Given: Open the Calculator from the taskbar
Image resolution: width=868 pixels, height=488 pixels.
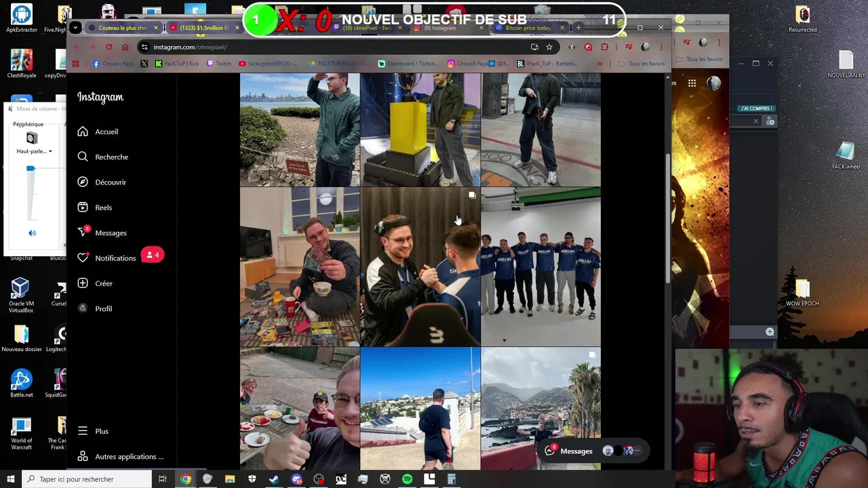Looking at the screenshot, I should click(451, 479).
